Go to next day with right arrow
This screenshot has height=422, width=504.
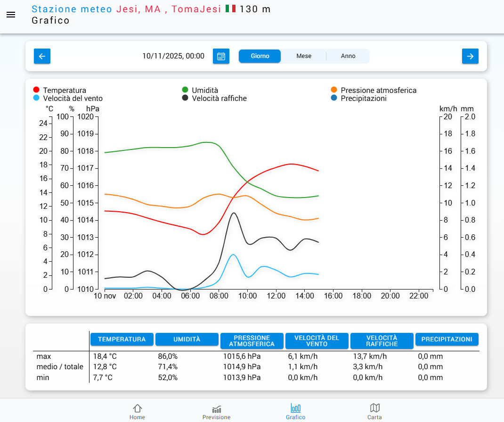click(x=470, y=56)
